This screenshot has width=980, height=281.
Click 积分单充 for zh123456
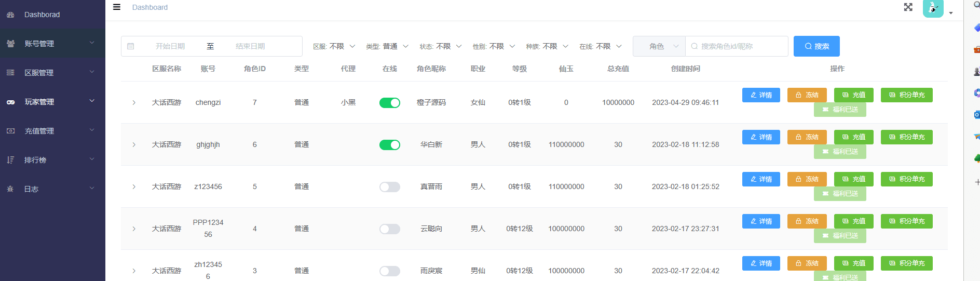point(907,263)
